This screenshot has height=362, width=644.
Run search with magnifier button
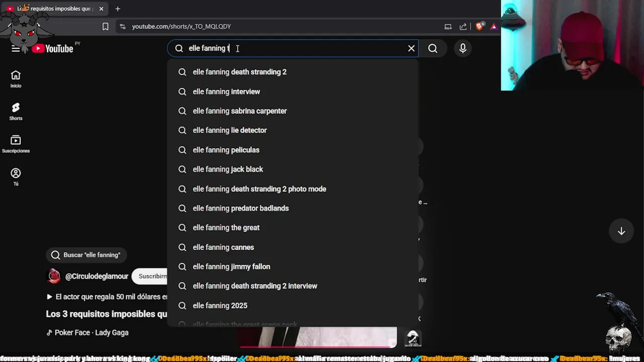(433, 48)
